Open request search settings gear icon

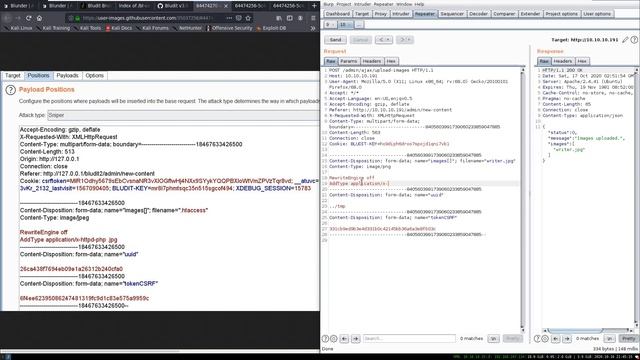tap(333, 338)
